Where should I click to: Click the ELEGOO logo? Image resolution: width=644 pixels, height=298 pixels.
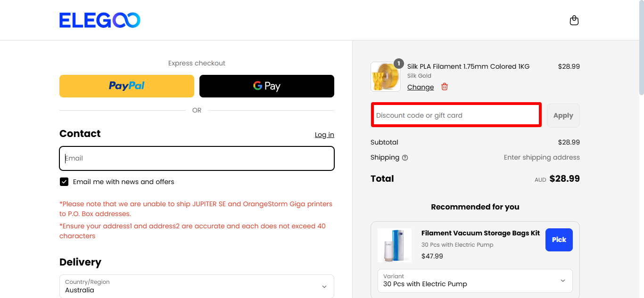coord(99,20)
